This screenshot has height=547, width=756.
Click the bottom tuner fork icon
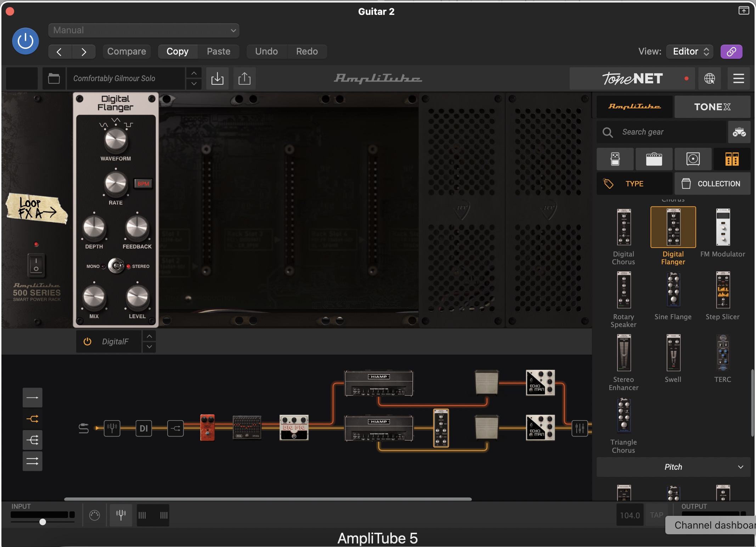coord(121,515)
